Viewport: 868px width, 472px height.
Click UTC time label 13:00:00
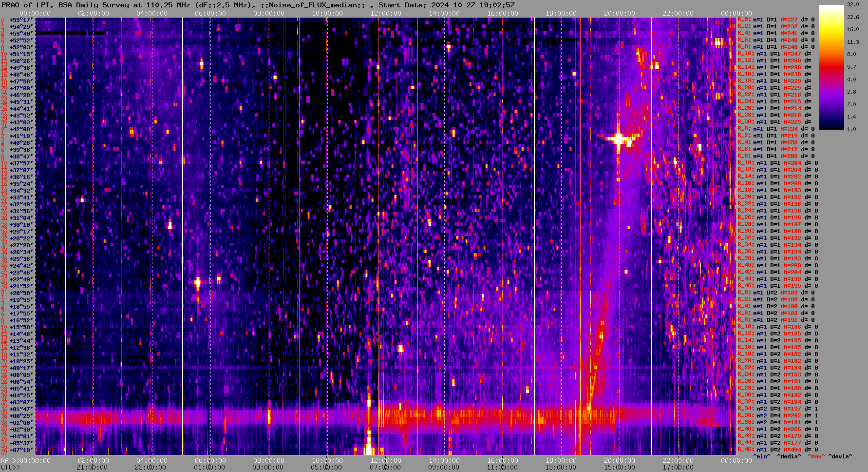click(561, 467)
